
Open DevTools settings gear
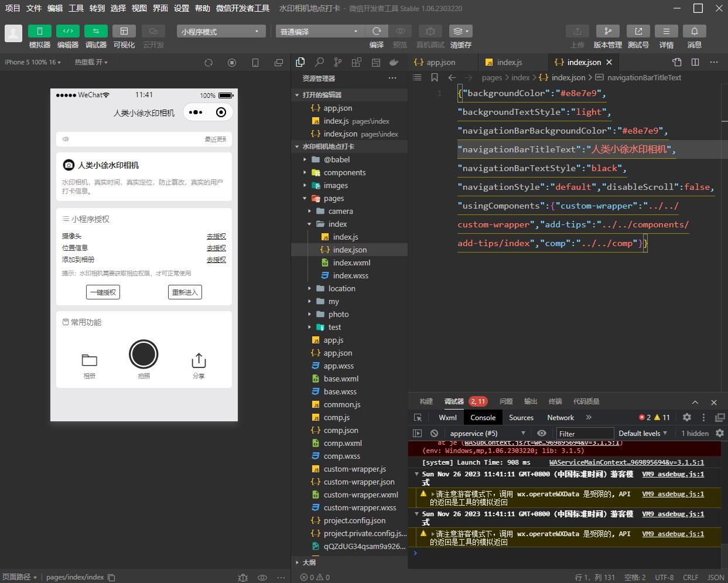[687, 417]
